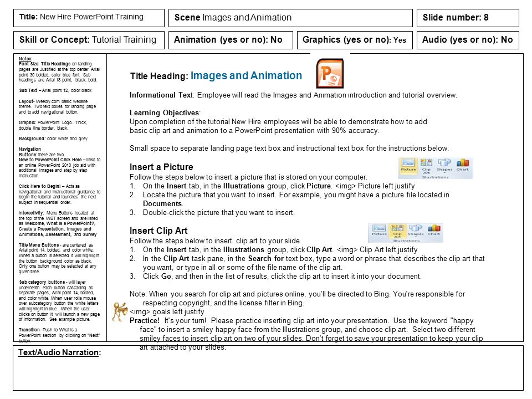
Task: Click the Picture icon in the Insert Clip Art ribbon image
Action: pyautogui.click(x=379, y=229)
